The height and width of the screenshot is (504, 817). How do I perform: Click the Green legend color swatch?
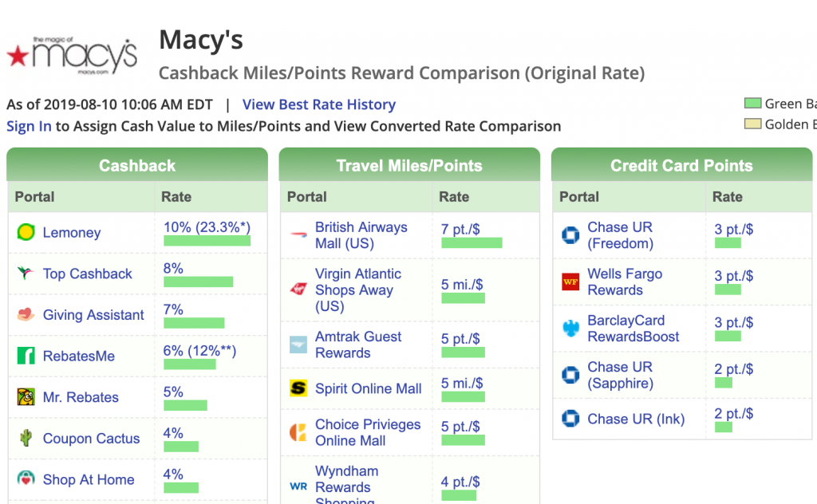pos(752,103)
